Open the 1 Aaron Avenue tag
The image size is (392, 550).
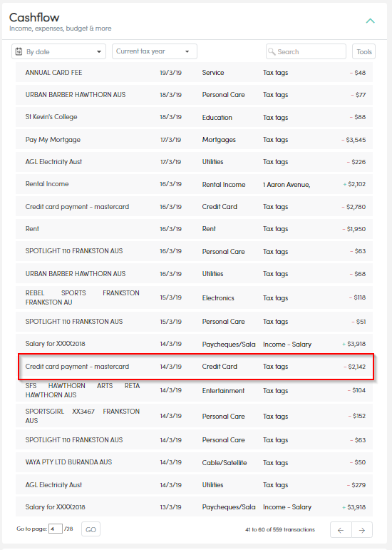[x=287, y=185]
